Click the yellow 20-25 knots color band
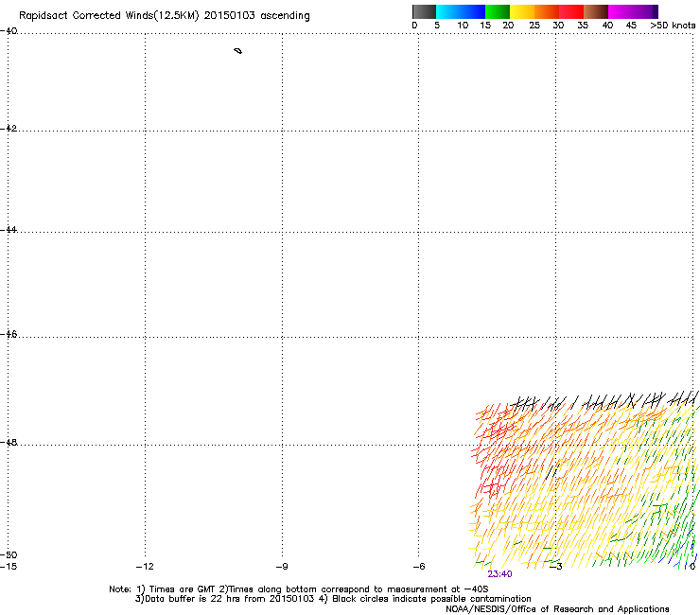 pyautogui.click(x=522, y=11)
